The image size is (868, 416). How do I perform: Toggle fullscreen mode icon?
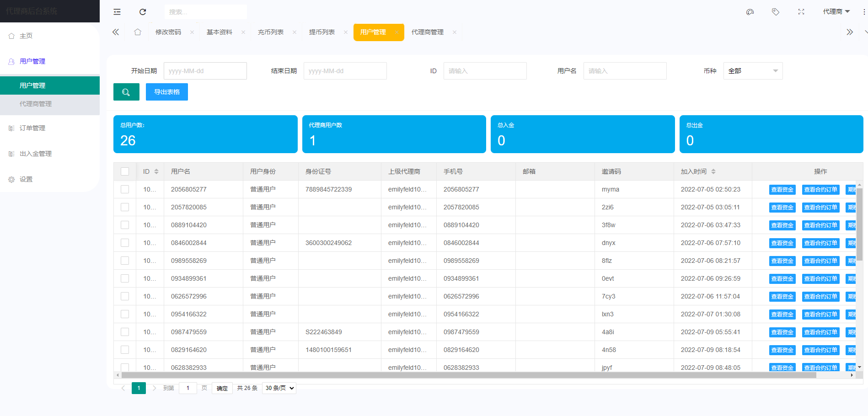(x=801, y=12)
